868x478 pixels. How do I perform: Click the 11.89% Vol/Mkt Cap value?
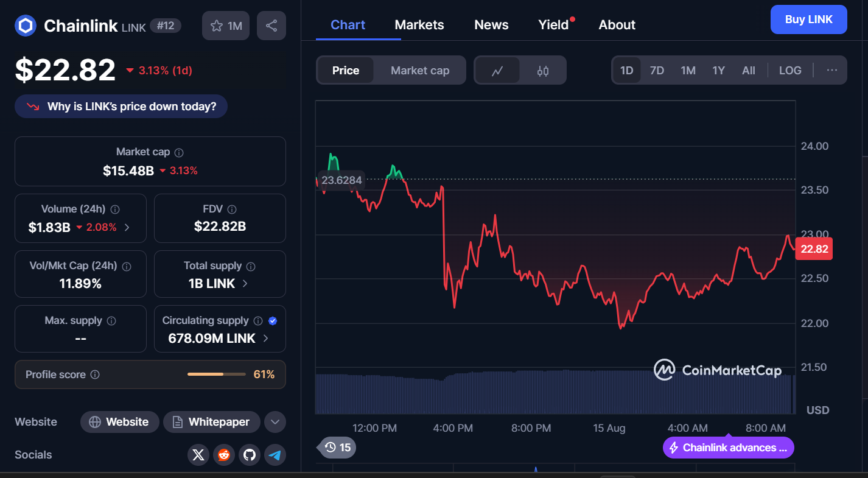click(80, 284)
